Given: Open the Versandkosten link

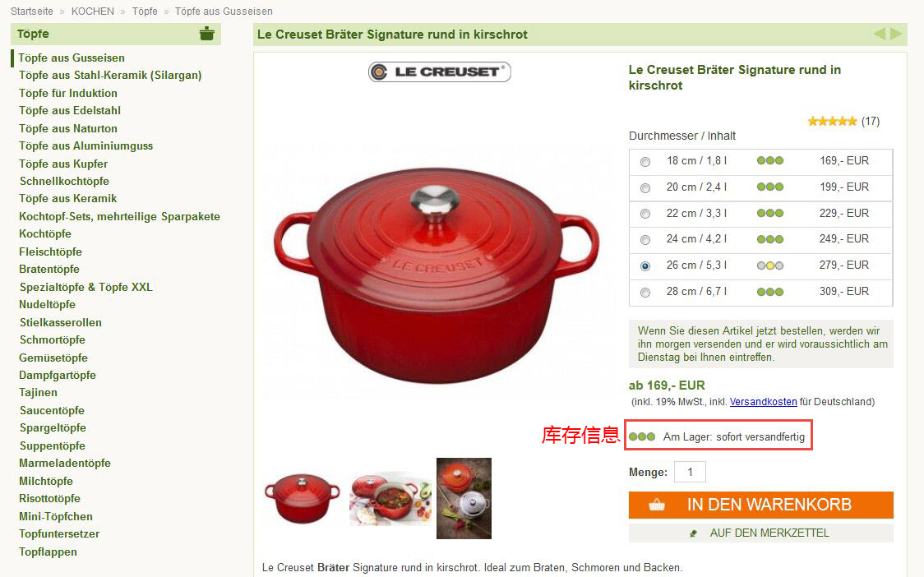Looking at the screenshot, I should [763, 402].
